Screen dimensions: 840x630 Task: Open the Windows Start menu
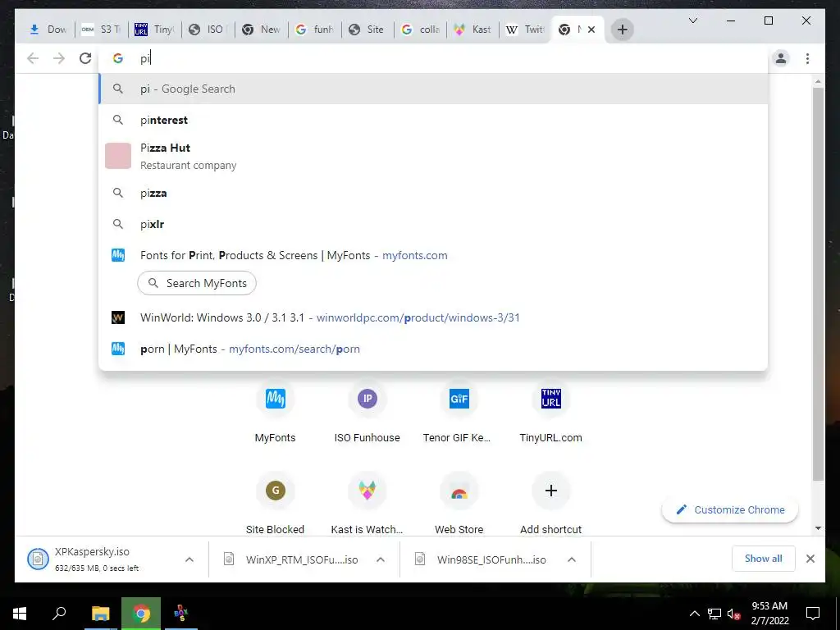click(20, 614)
